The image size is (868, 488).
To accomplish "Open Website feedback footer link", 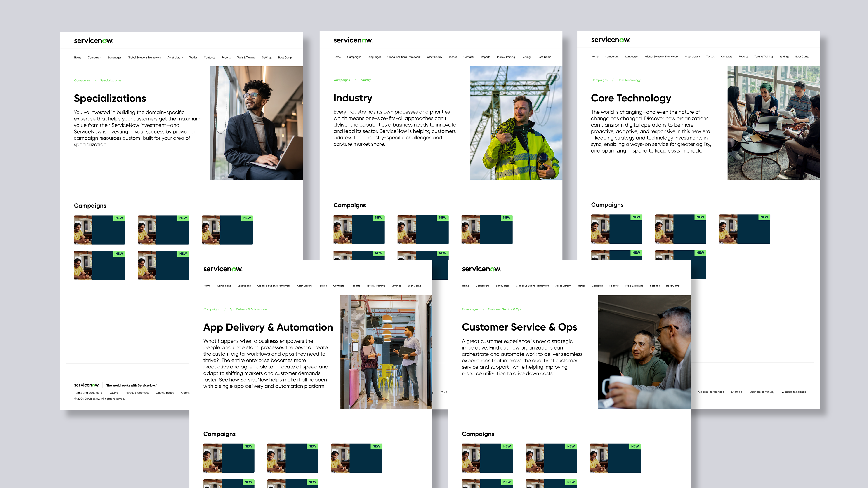I will [794, 392].
